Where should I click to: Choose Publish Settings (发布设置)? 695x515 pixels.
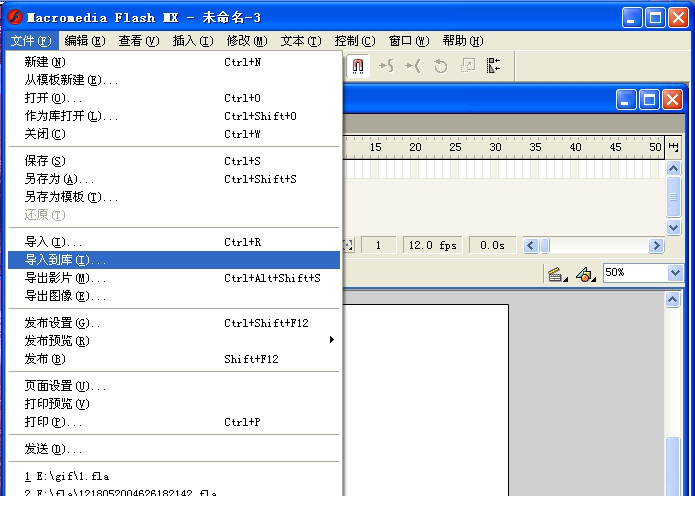pos(174,323)
